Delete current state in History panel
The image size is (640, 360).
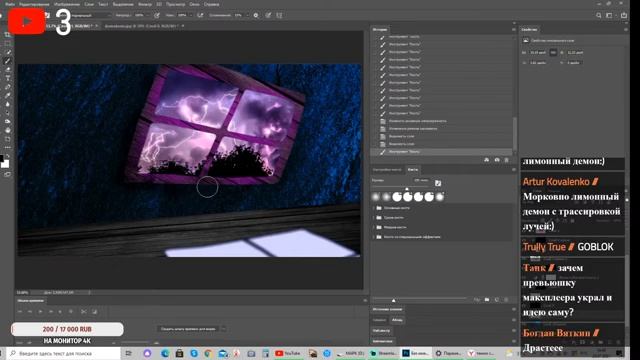[x=507, y=160]
